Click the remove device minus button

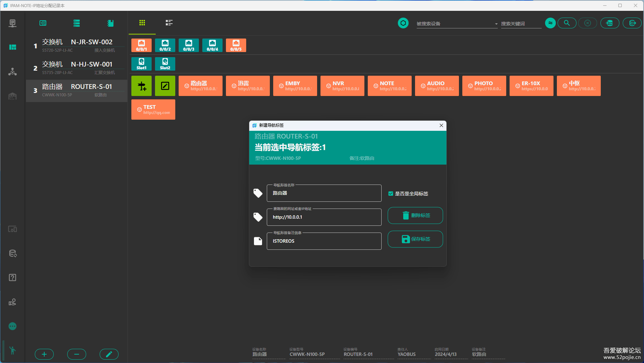pyautogui.click(x=77, y=354)
